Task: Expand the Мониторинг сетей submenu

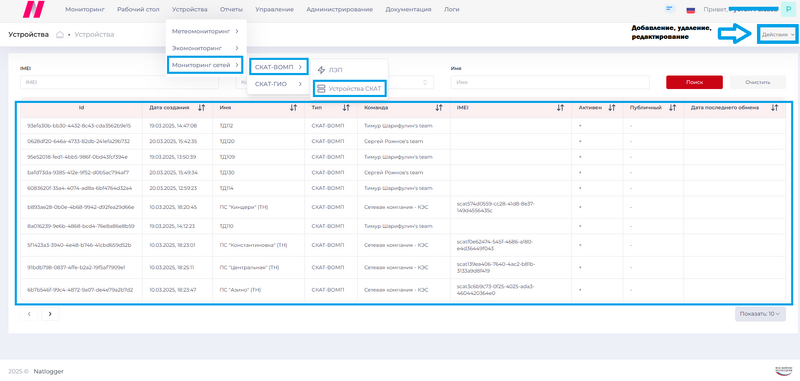Action: (206, 65)
